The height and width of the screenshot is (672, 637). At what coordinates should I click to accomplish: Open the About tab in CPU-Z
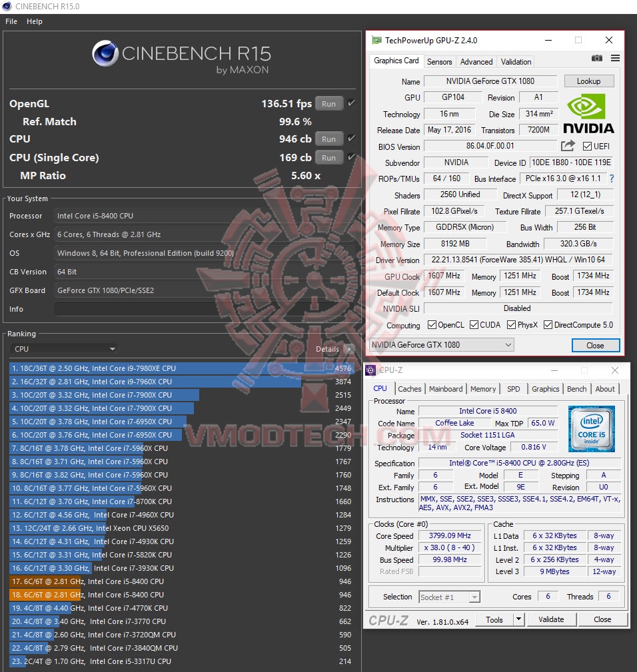(605, 389)
